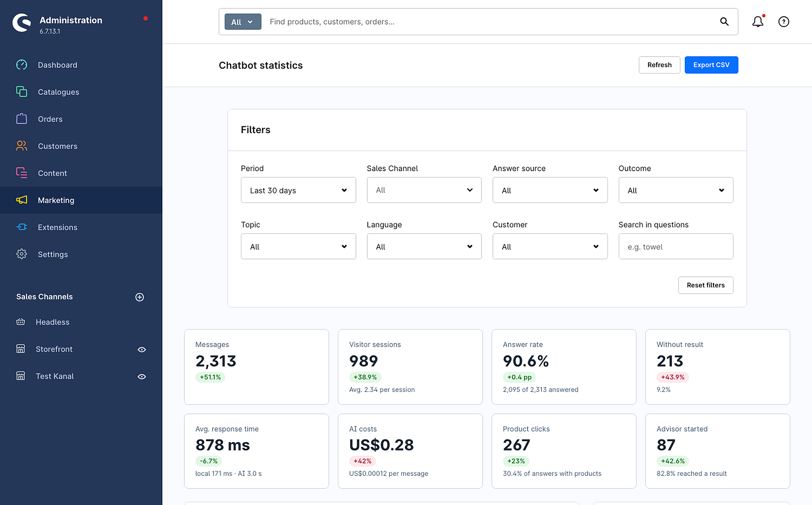This screenshot has width=812, height=505.
Task: Click the Settings gear icon
Action: (22, 254)
